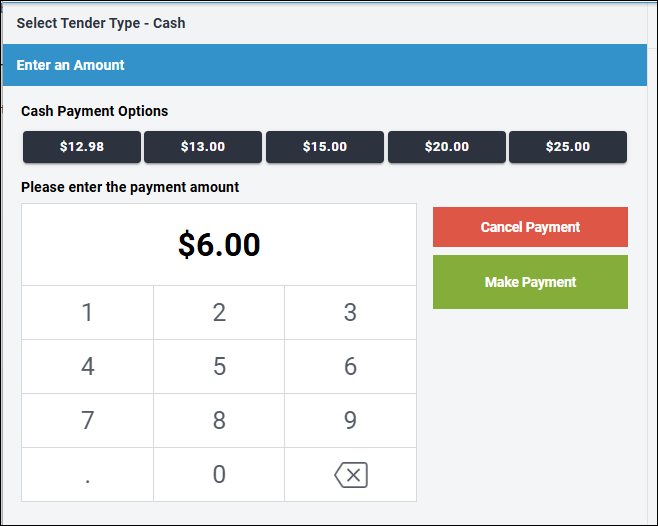Tap keypad digit 7
Screen dimensions: 658x526
(x=87, y=420)
